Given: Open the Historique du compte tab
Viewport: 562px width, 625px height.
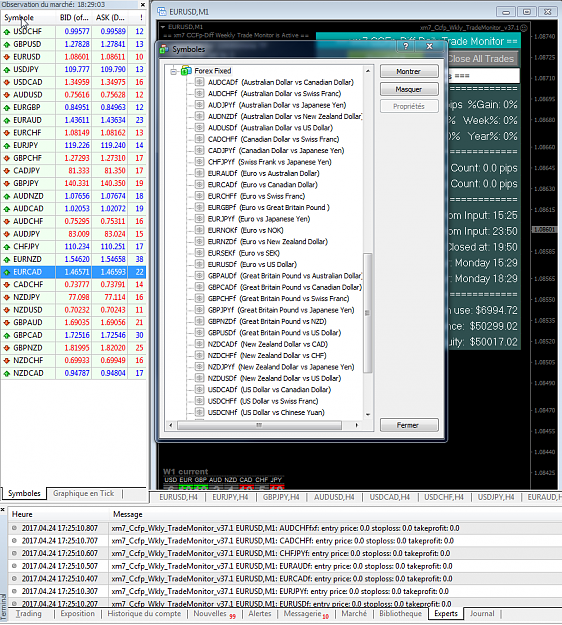Looking at the screenshot, I should [144, 614].
